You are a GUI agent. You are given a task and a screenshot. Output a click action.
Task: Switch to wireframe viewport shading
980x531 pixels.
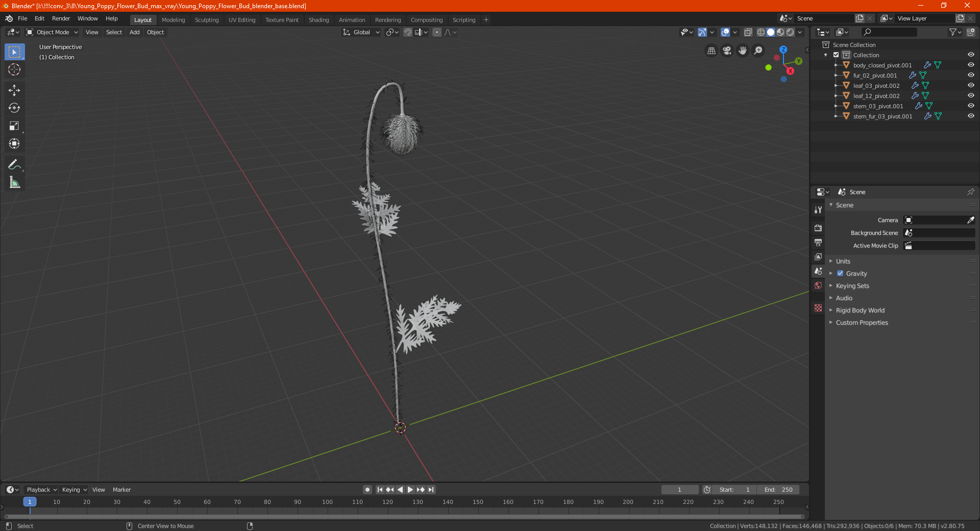[761, 32]
